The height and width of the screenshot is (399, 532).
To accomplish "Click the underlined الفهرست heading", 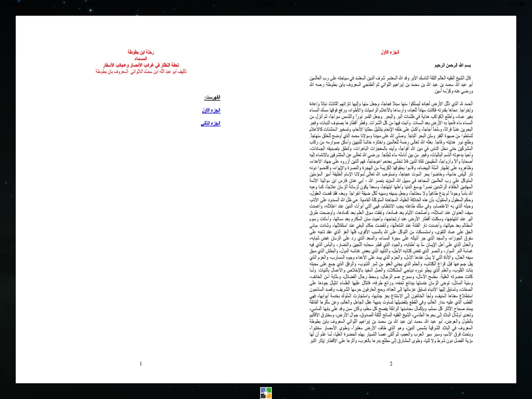I will pyautogui.click(x=212, y=97).
